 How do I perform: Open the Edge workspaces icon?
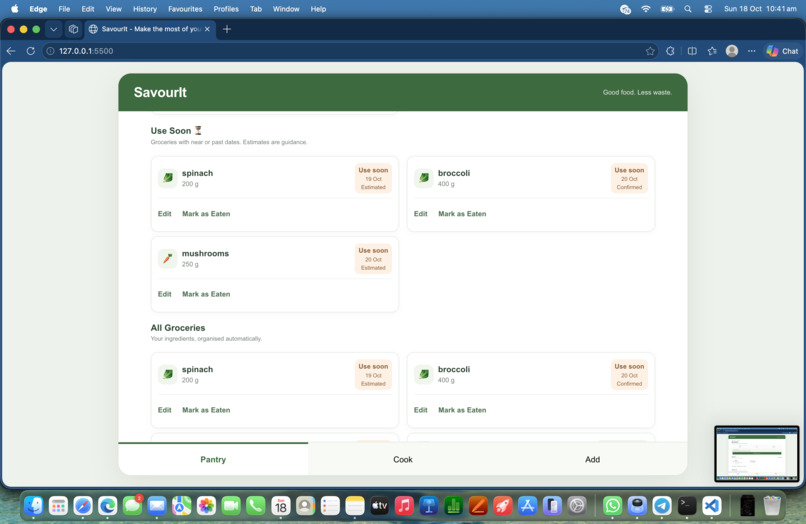coord(74,29)
